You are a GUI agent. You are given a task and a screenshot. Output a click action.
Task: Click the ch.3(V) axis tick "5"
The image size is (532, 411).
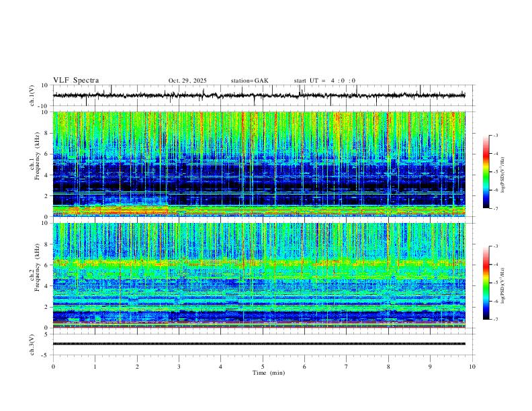coord(46,334)
